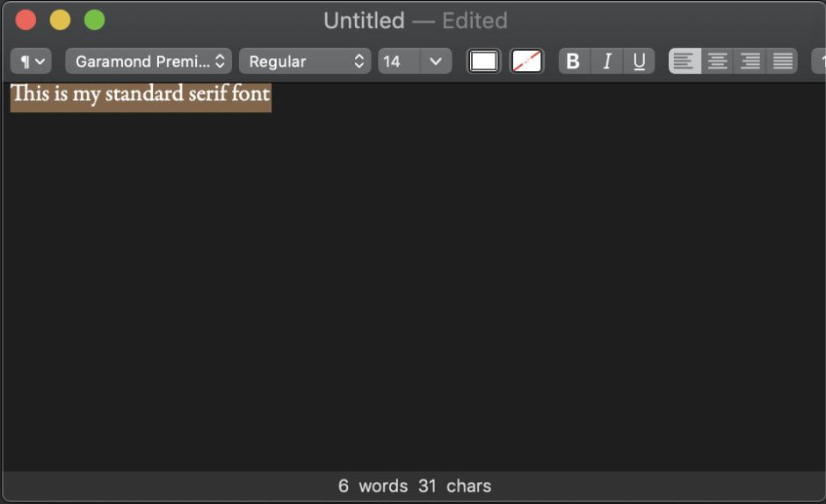Click the Untitled document title
The image size is (826, 504).
click(364, 20)
